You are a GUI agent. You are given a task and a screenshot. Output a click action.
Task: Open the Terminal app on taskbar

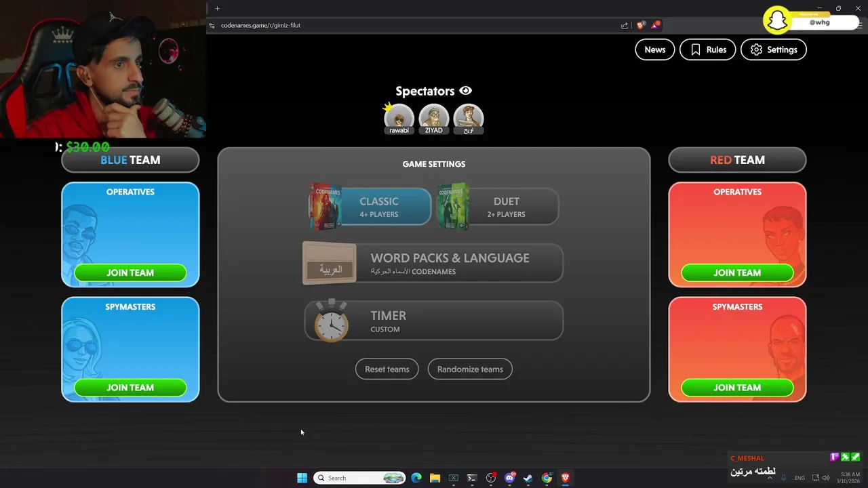coord(472,478)
